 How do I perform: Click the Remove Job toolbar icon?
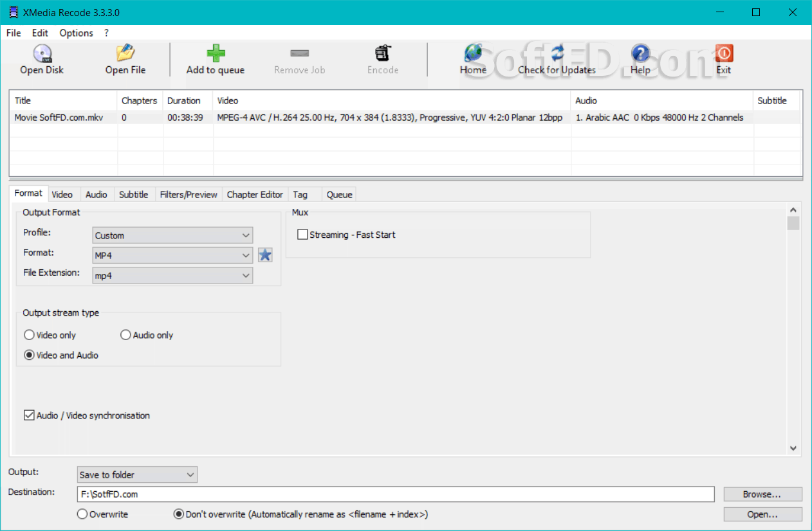pos(300,53)
